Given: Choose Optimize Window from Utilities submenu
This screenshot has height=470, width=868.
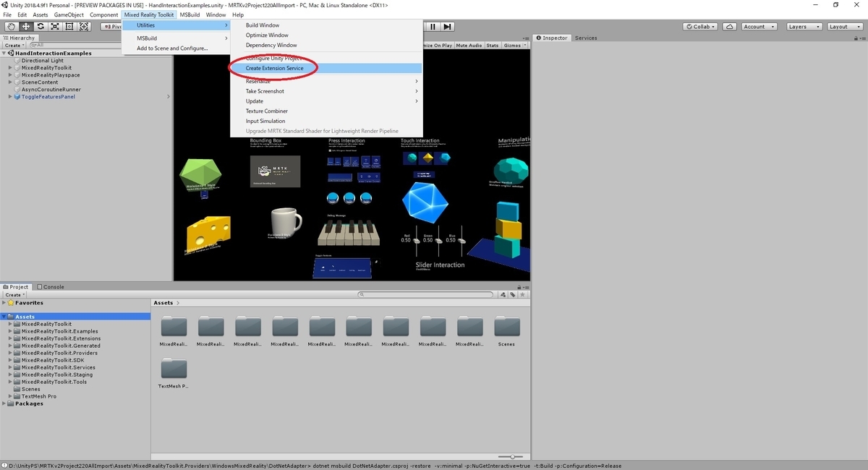Looking at the screenshot, I should [326, 35].
